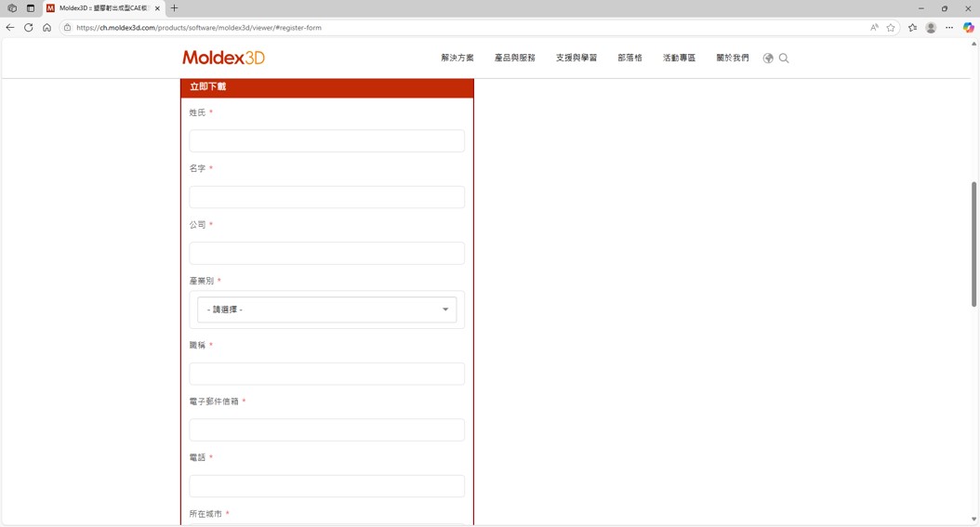Focus the 名字 input field

tap(327, 197)
